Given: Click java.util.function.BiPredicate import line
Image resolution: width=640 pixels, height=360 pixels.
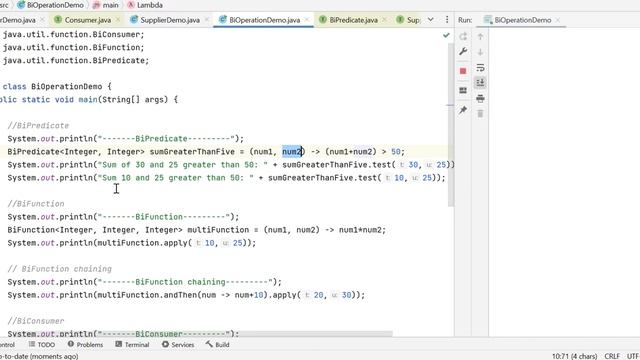Looking at the screenshot, I should 76,60.
